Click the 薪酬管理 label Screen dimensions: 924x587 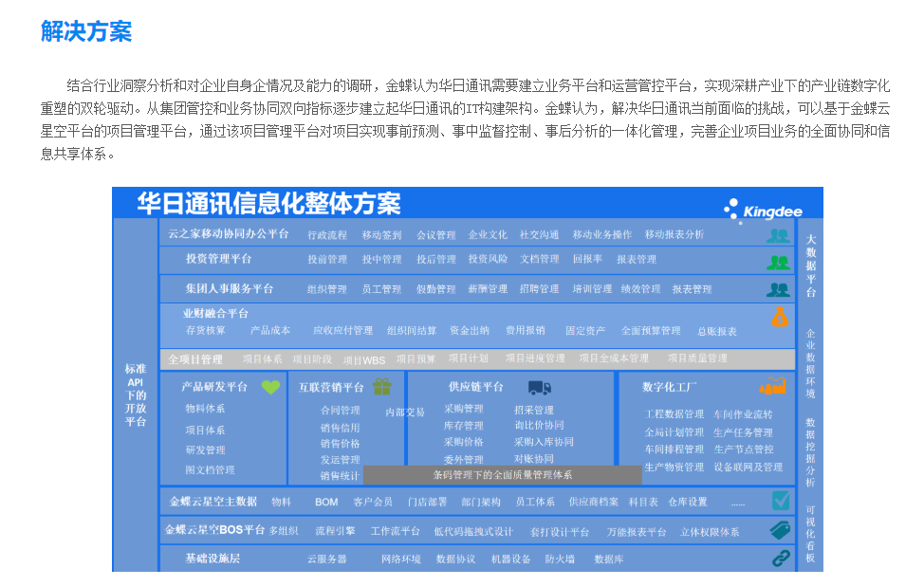coord(488,288)
